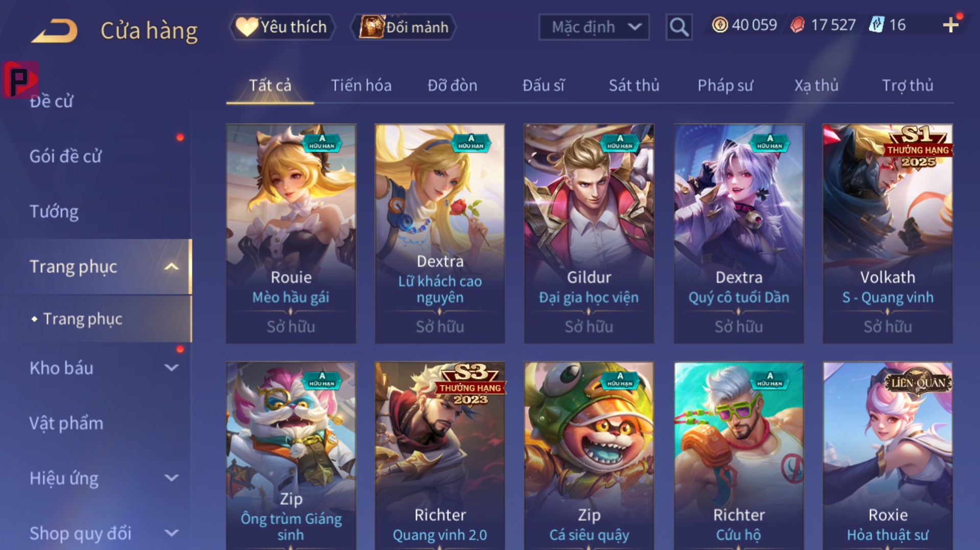Open the search magnifier icon
This screenshot has height=550, width=980.
point(678,27)
